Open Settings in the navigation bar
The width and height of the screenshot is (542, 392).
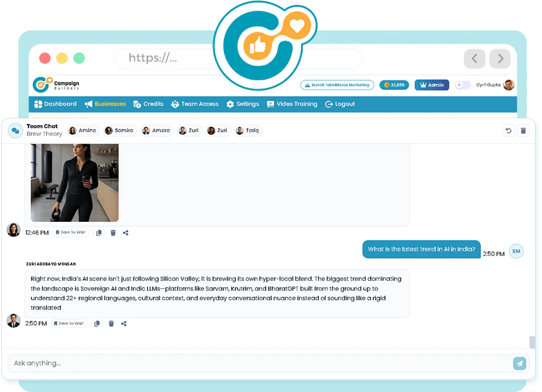(243, 104)
